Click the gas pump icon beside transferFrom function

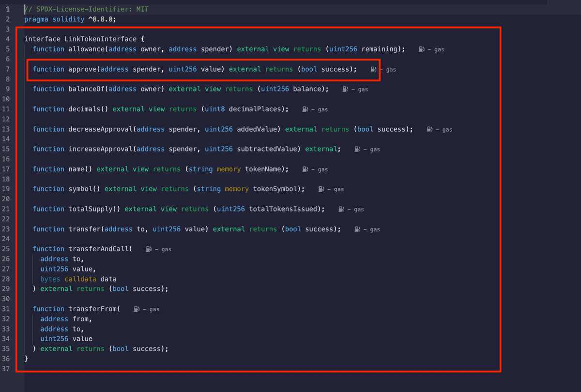(x=137, y=309)
